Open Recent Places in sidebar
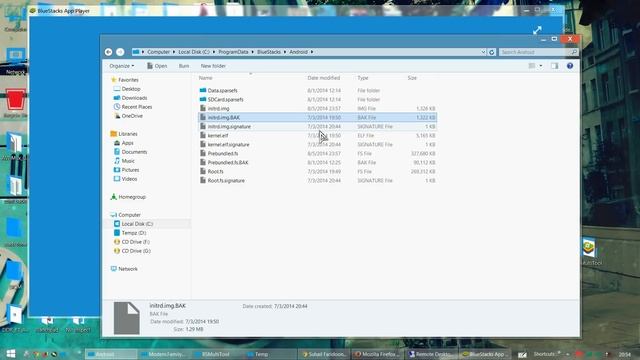Screen dimensions: 640x360 pos(136,107)
